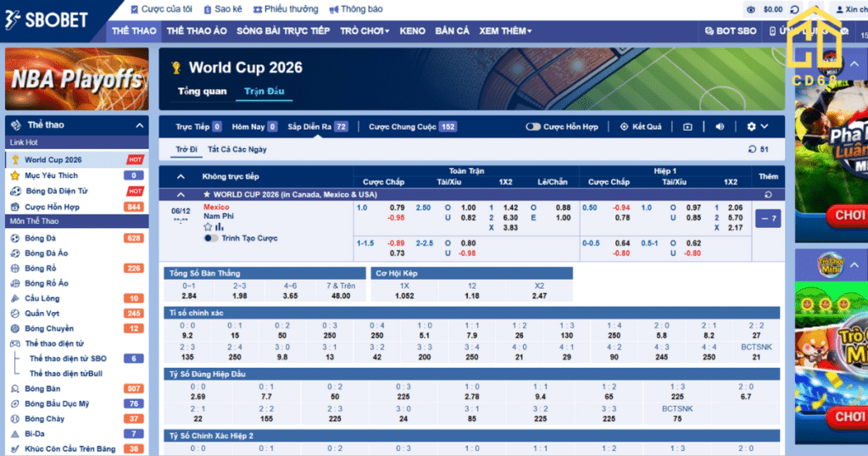
Task: Click Bóng Chuyền volleyball icon
Action: 15,328
